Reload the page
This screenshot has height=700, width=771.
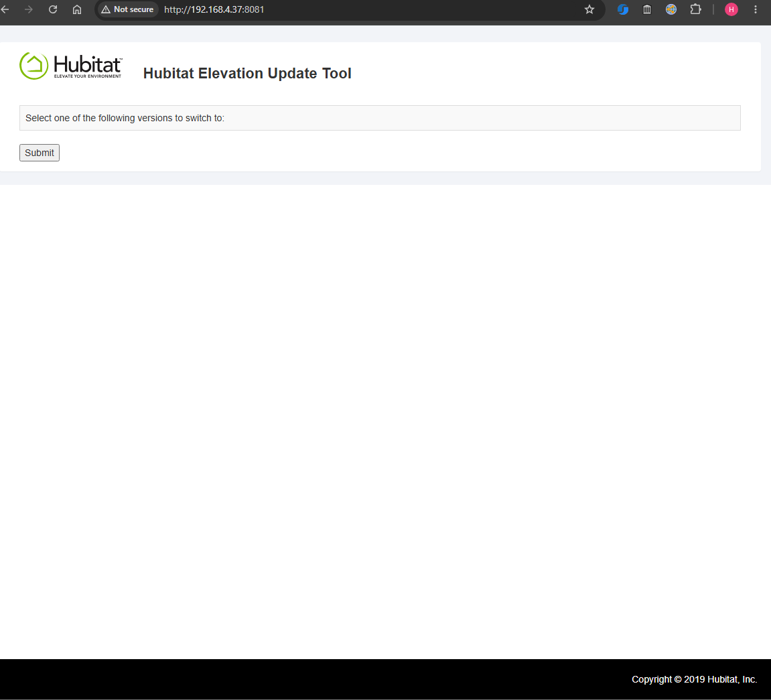(x=53, y=9)
